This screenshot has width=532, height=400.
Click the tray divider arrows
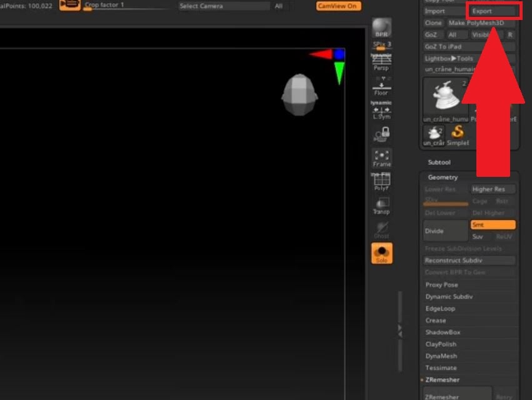tap(399, 331)
